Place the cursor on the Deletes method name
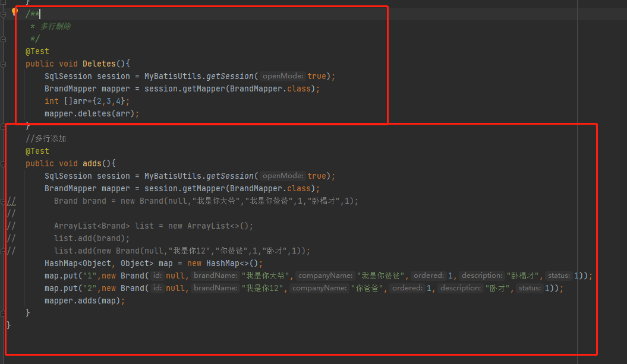The width and height of the screenshot is (627, 364). click(99, 64)
